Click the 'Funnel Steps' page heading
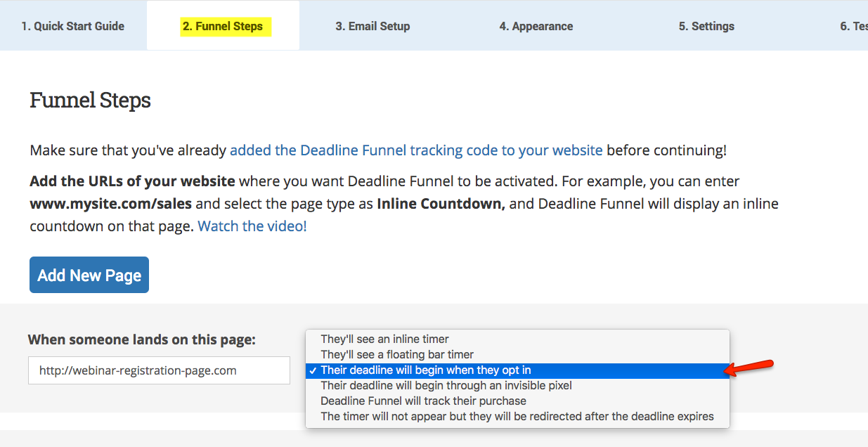 click(90, 101)
